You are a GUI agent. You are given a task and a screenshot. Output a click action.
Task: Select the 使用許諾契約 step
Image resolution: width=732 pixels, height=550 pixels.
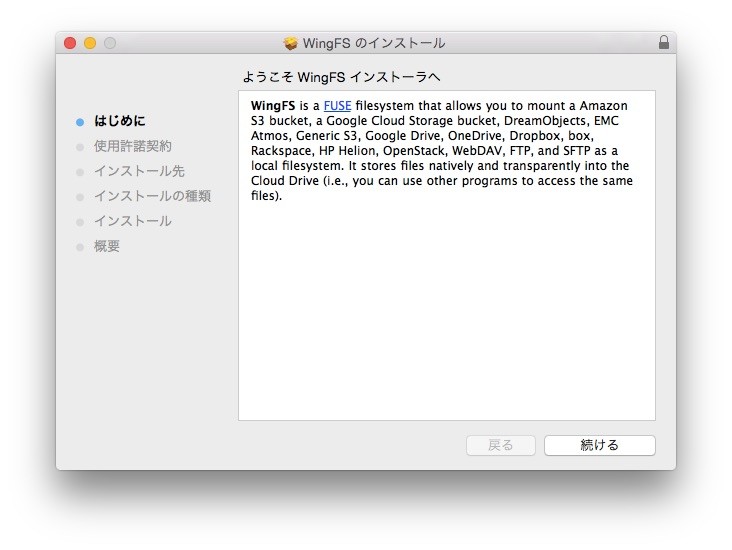pos(133,146)
